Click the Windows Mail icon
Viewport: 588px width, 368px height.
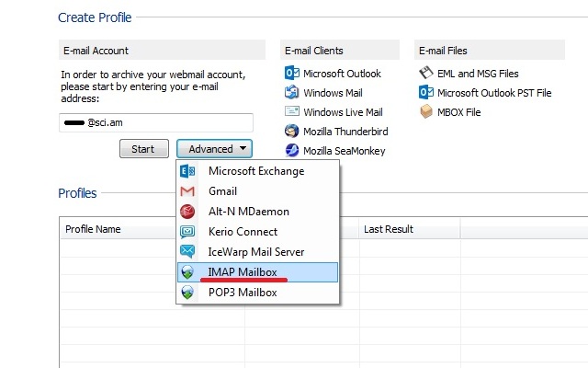pos(292,92)
